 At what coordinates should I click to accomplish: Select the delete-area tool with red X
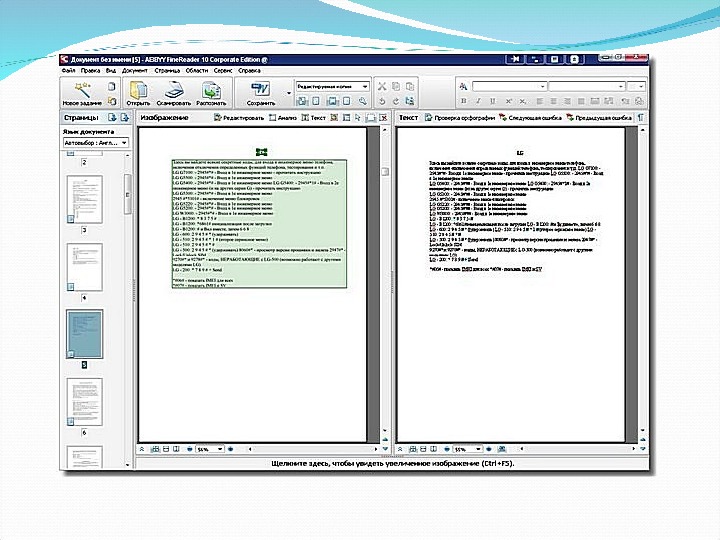pyautogui.click(x=383, y=118)
